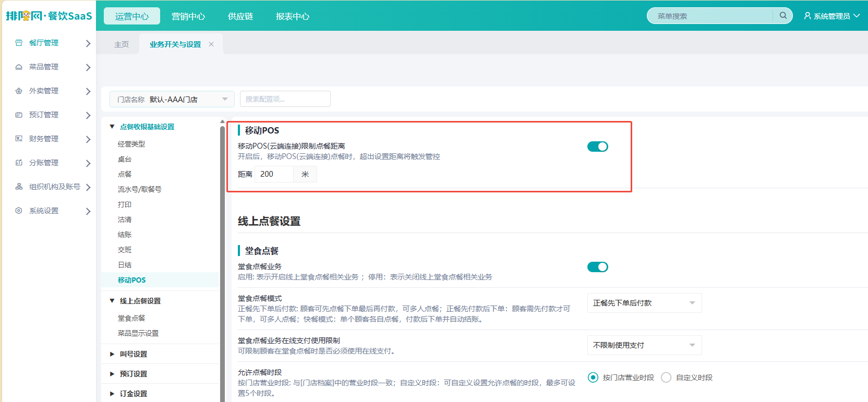
Task: Click the magnifier icon in menu search
Action: 783,16
